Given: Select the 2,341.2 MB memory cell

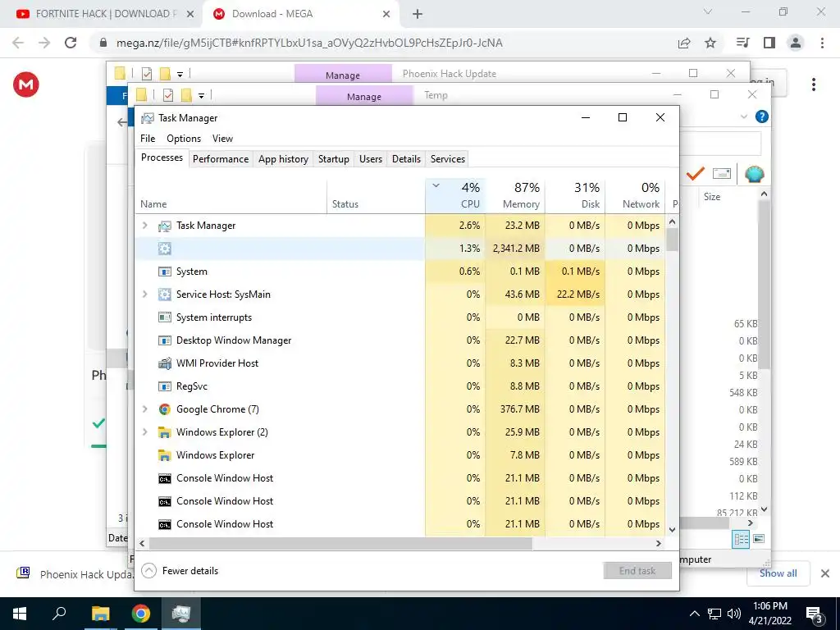Looking at the screenshot, I should pyautogui.click(x=515, y=249).
